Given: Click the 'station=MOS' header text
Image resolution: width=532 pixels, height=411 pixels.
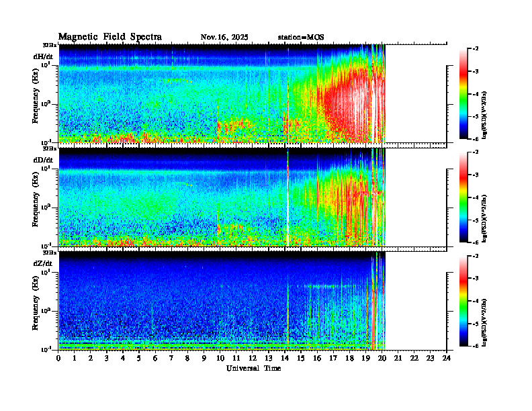Looking at the screenshot, I should (x=301, y=38).
